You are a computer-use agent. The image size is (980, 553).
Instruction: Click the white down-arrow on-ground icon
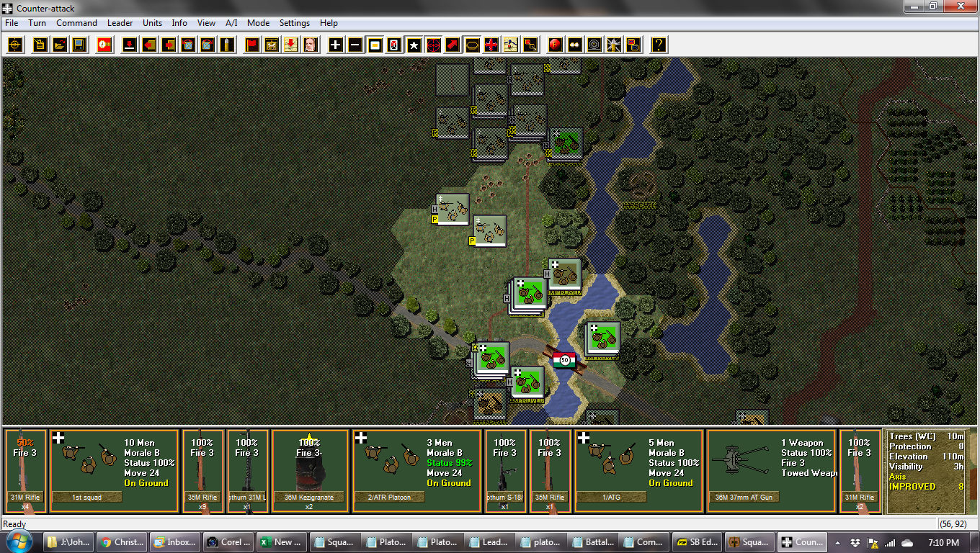[130, 45]
